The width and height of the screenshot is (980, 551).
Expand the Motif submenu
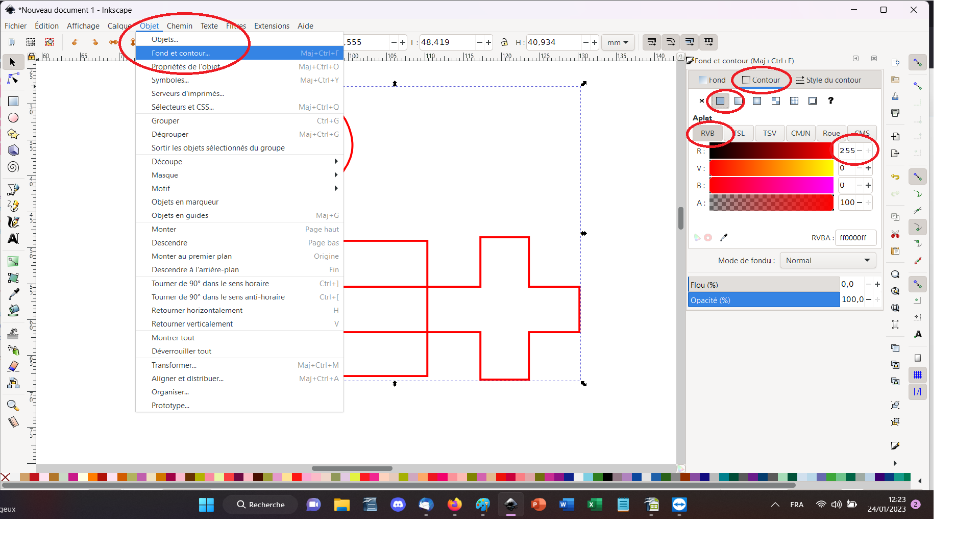coord(239,188)
